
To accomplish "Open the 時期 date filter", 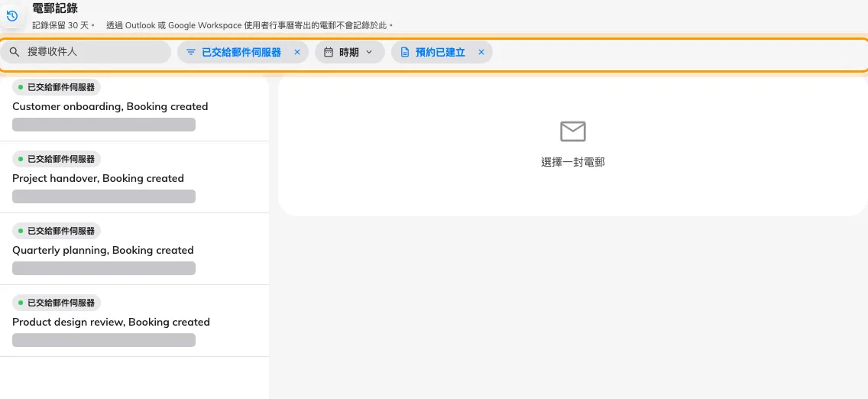I will 350,52.
